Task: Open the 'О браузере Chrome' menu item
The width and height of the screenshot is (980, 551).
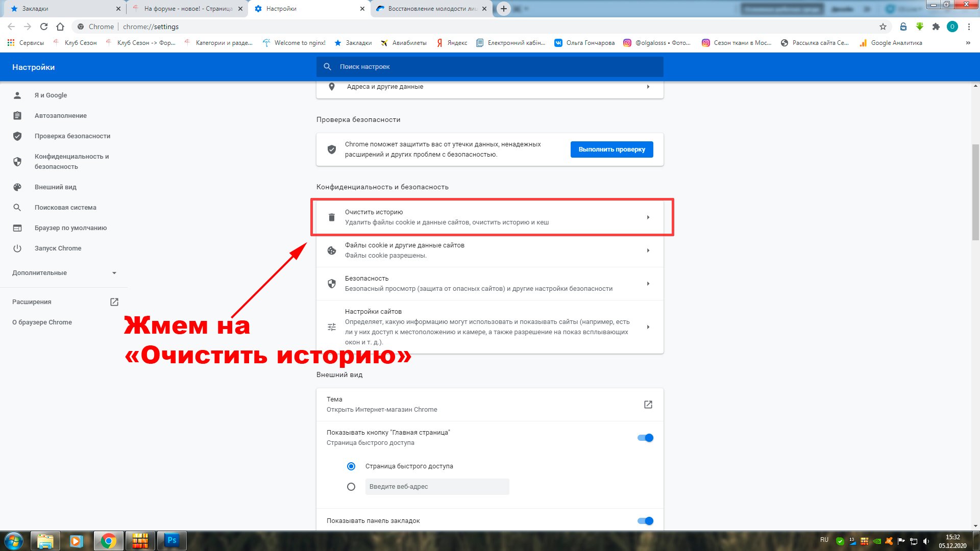Action: [x=42, y=321]
